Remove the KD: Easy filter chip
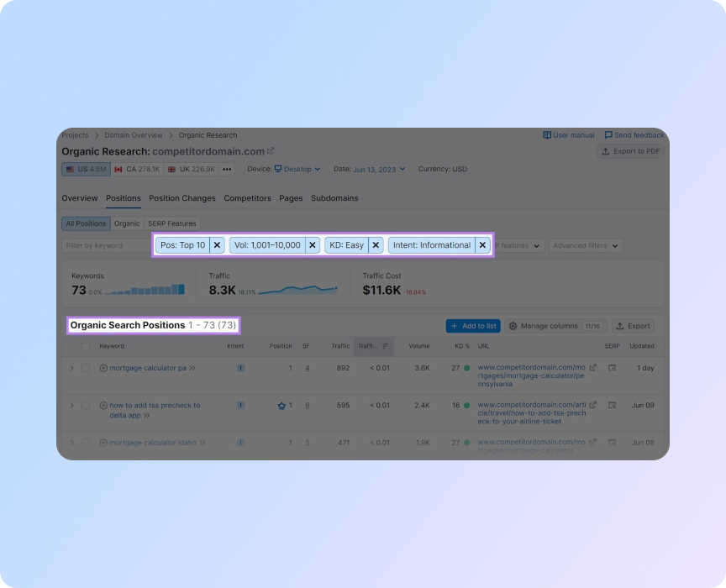This screenshot has height=588, width=726. (376, 245)
